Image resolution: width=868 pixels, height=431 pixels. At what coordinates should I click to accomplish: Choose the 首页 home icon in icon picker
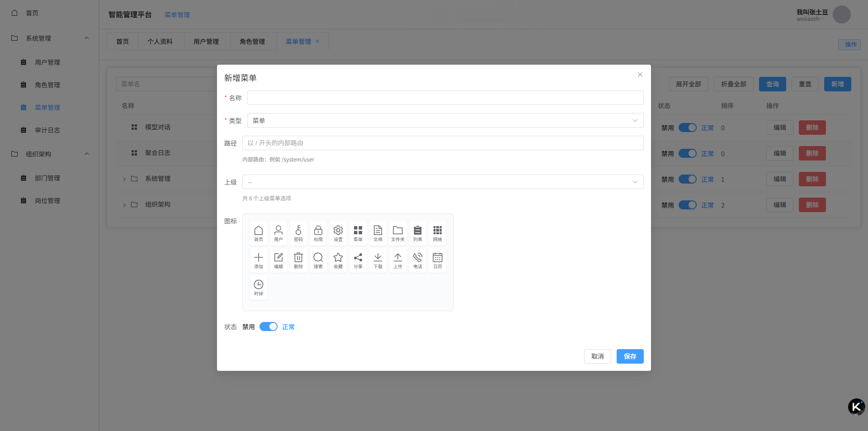point(259,233)
